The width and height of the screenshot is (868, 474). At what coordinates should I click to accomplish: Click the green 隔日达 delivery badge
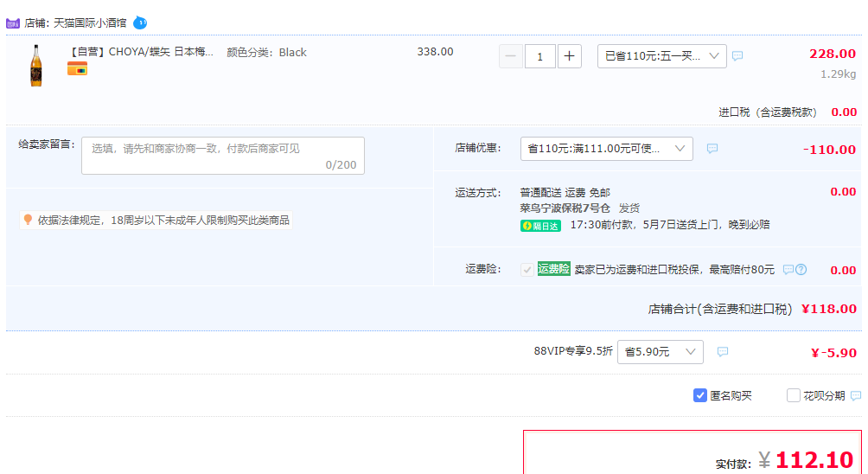(540, 226)
